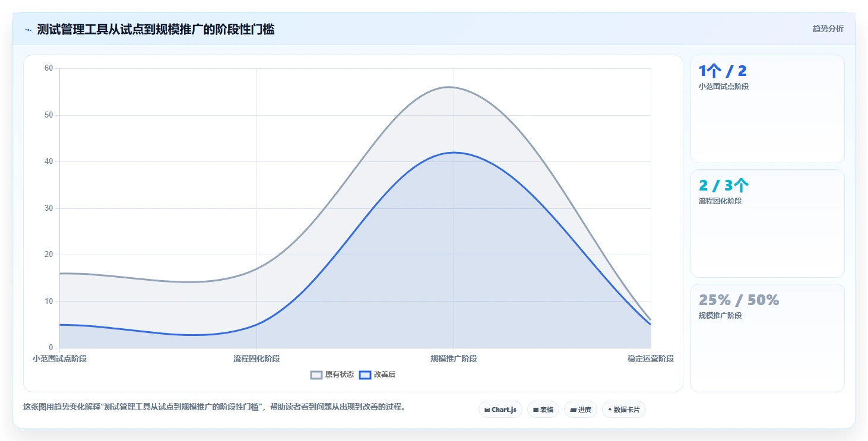The width and height of the screenshot is (868, 441).
Task: Click the chart title 测试管理工具从试点到规模推广的阶段性门槛
Action: click(156, 29)
